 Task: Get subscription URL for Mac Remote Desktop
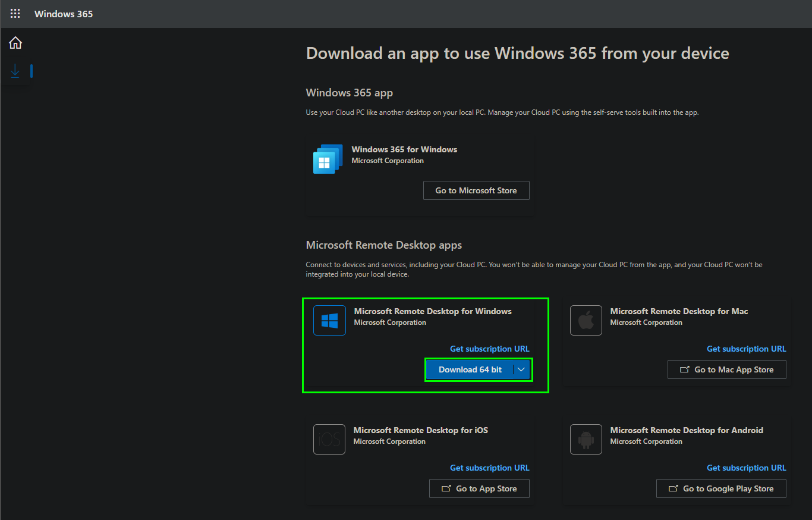(x=746, y=349)
